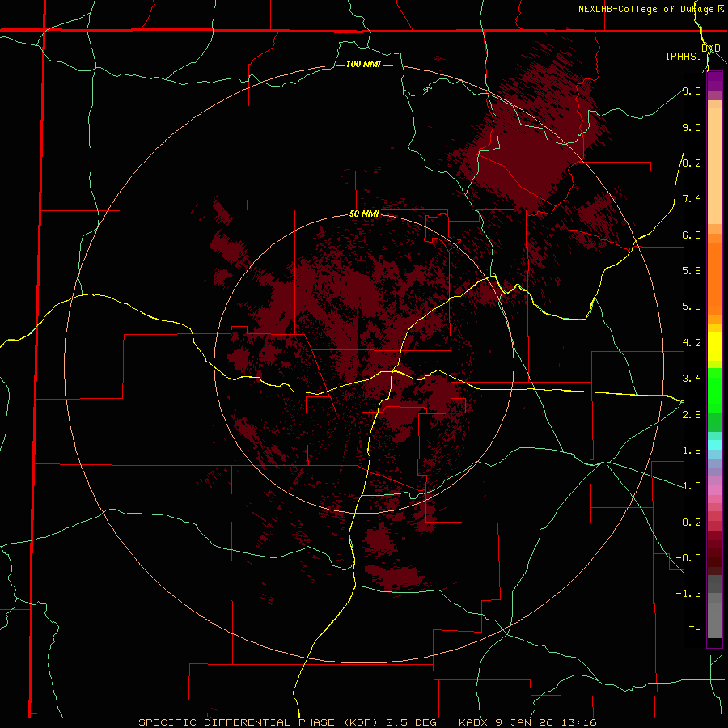The width and height of the screenshot is (728, 728).
Task: Click the TH legend label
Action: coord(695,630)
